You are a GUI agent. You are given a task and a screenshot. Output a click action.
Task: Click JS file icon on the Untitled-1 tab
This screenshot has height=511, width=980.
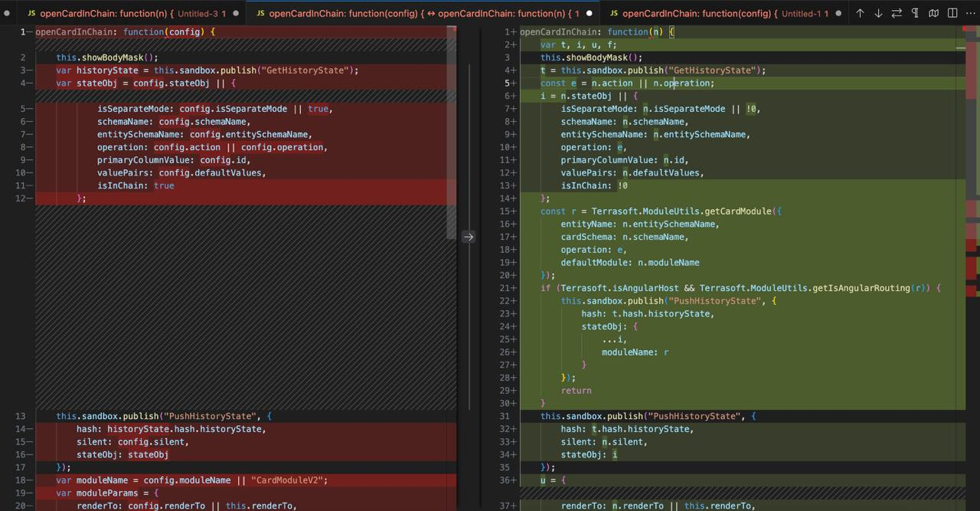click(614, 14)
